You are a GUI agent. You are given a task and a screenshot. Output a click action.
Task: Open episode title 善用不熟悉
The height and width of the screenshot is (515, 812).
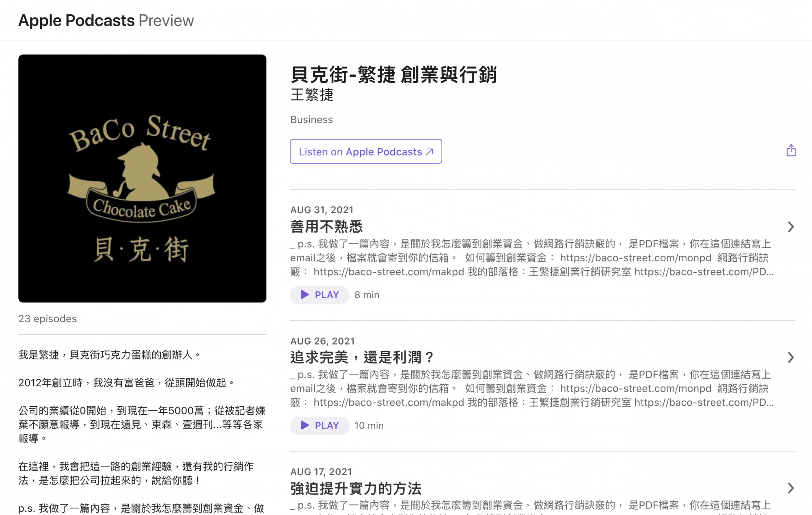point(326,226)
